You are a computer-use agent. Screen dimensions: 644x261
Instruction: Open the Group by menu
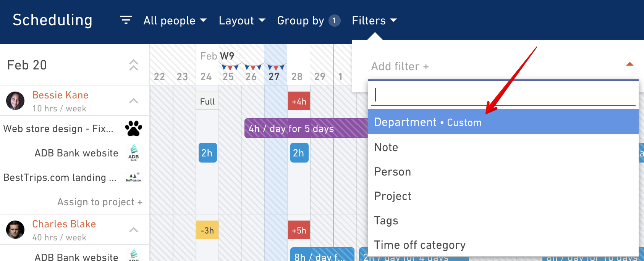coord(309,21)
